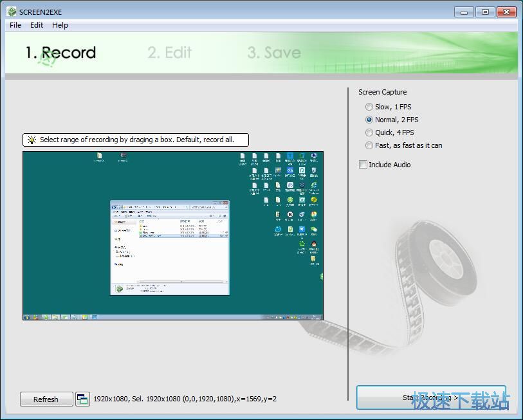Click the recording range tip banner
Image resolution: width=523 pixels, height=420 pixels.
click(134, 140)
